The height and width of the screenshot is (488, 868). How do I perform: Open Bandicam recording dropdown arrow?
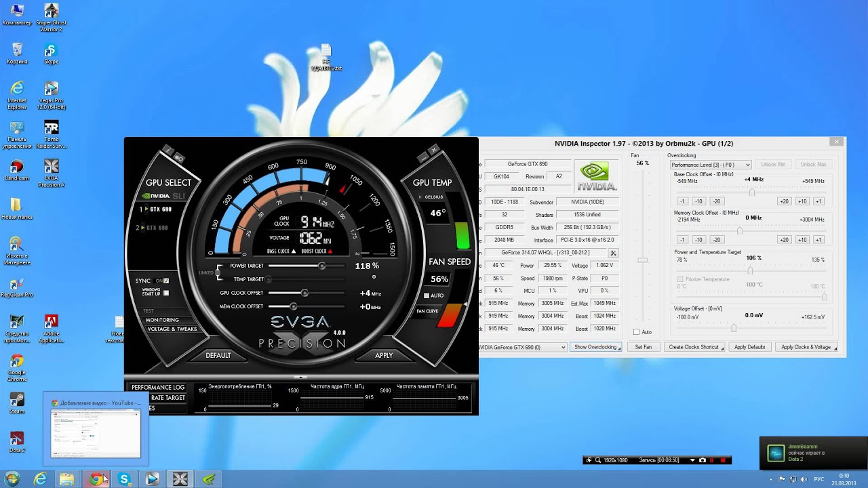[x=692, y=460]
